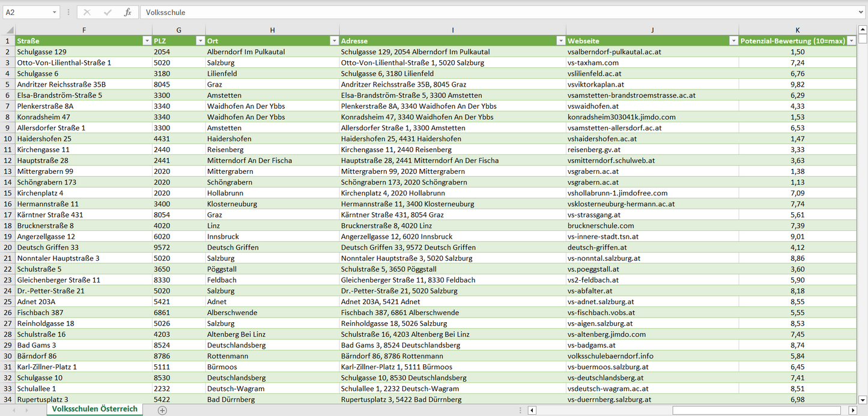868x416 pixels.
Task: Click the vertical scrollbar up arrow
Action: [863, 30]
